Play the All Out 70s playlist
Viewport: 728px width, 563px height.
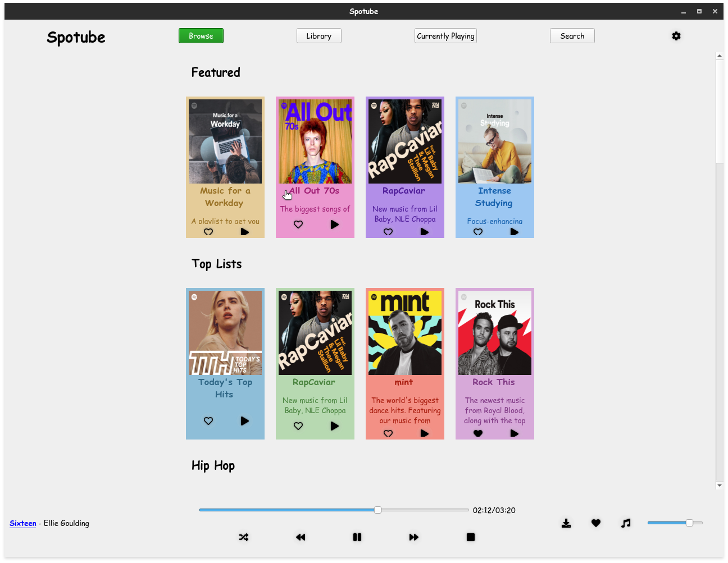(x=334, y=225)
